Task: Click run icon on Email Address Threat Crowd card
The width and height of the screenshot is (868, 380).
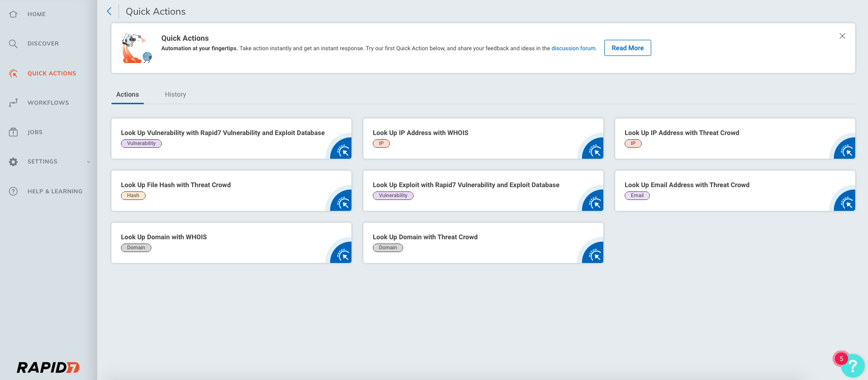Action: pyautogui.click(x=847, y=203)
